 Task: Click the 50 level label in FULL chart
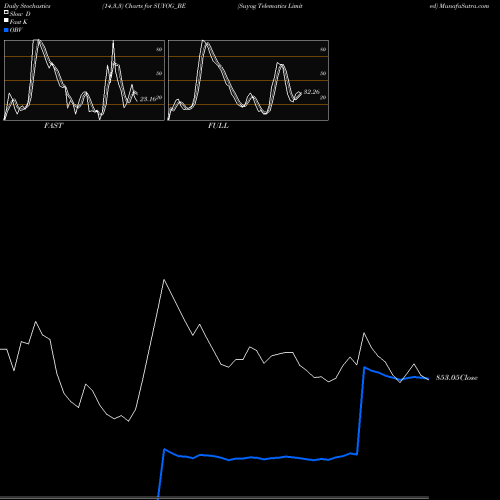point(323,73)
